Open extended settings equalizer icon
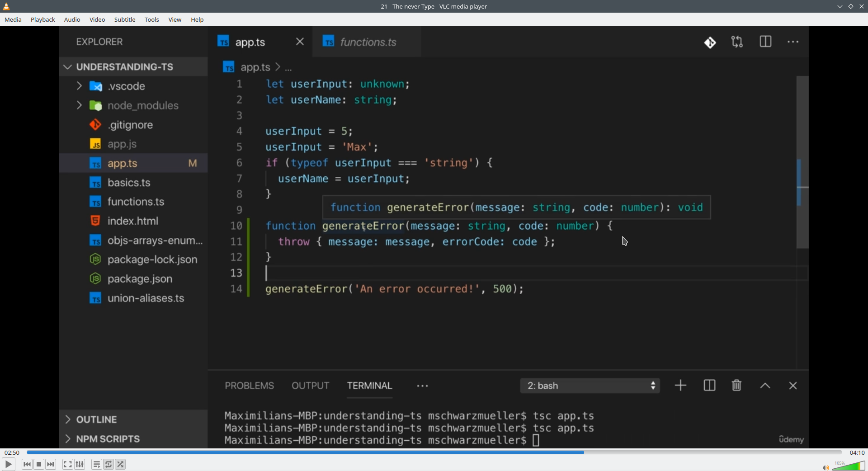The image size is (868, 471). pyautogui.click(x=80, y=464)
